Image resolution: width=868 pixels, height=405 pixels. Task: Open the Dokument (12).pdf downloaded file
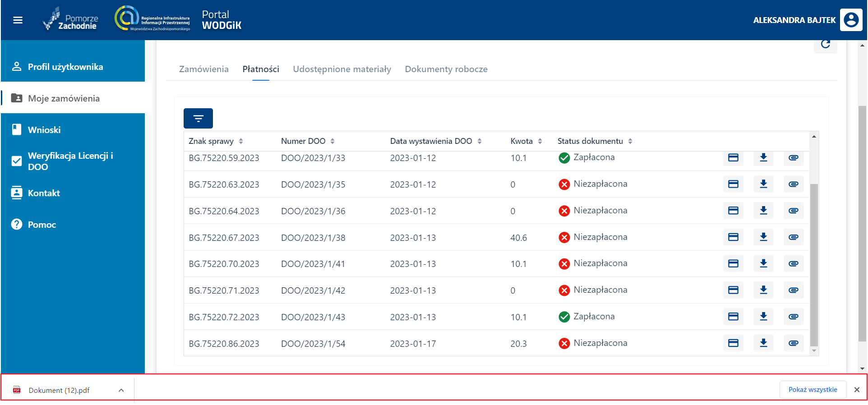[59, 390]
